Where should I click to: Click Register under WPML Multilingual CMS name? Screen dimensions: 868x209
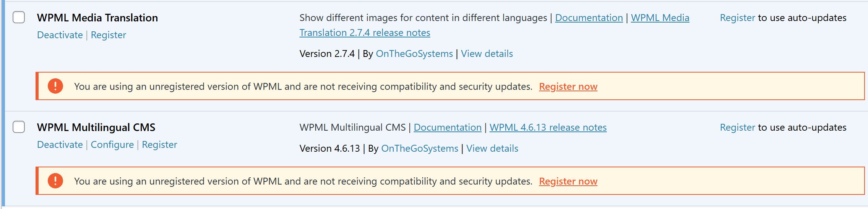coord(159,144)
